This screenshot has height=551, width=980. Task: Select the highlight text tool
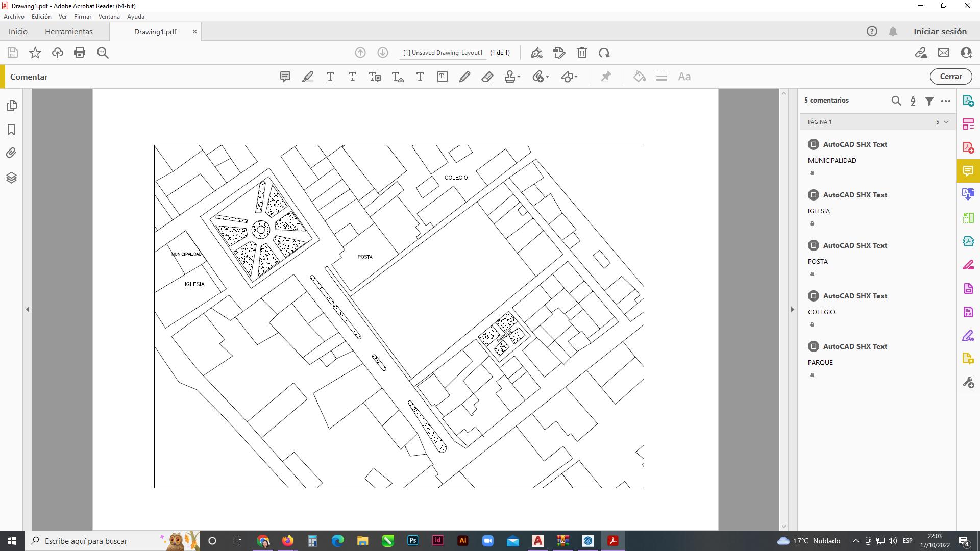[308, 77]
